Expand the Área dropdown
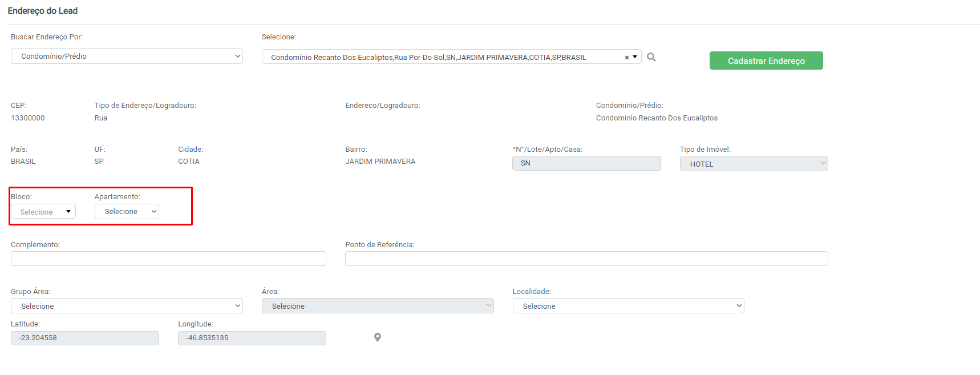980x375 pixels. 378,306
